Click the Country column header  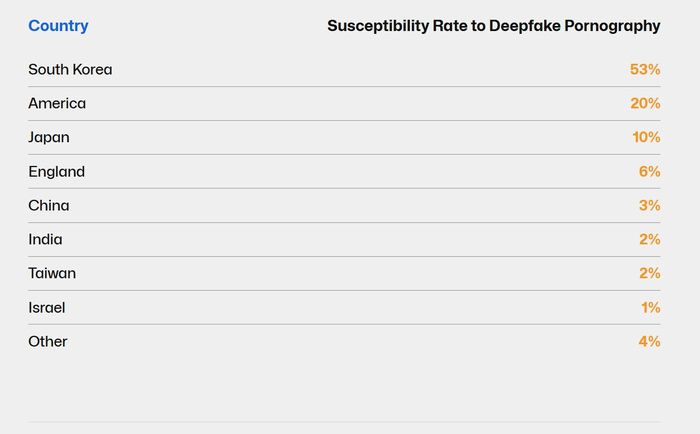58,26
